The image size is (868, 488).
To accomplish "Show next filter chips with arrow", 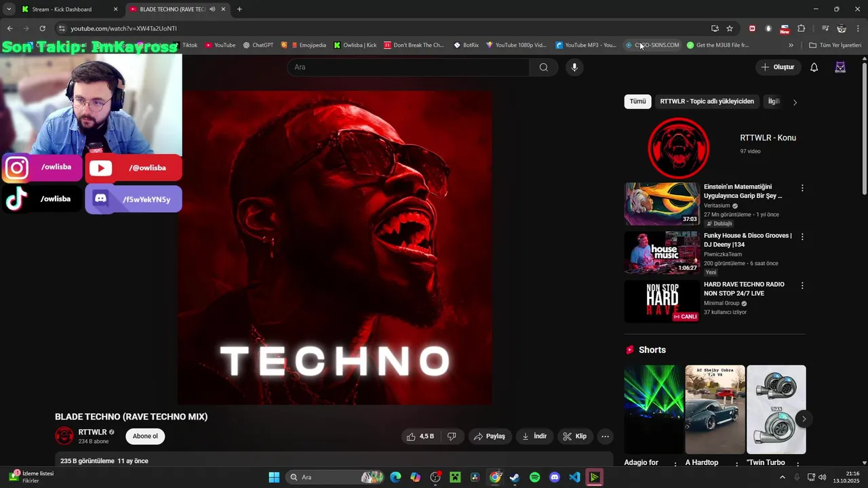I will tap(795, 102).
